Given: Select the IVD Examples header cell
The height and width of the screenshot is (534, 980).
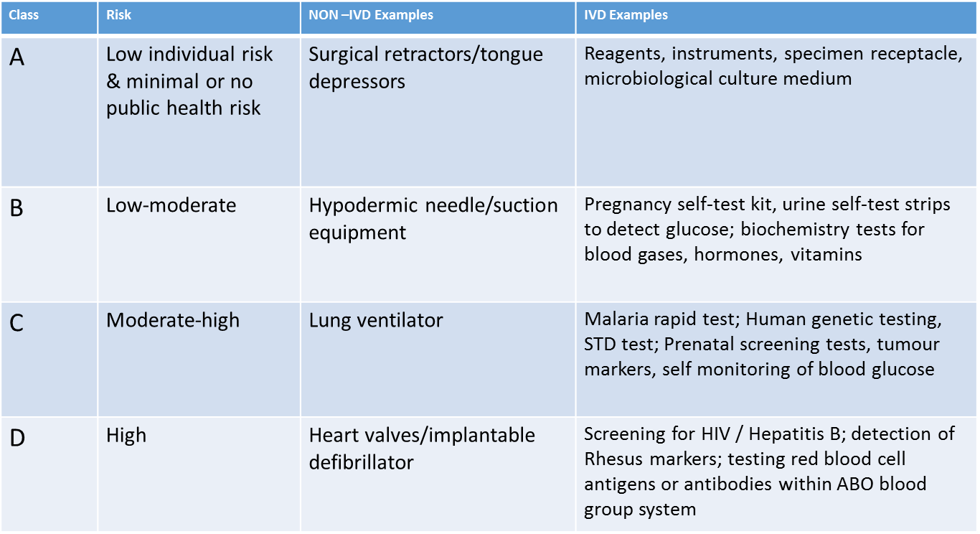Looking at the screenshot, I should [776, 17].
